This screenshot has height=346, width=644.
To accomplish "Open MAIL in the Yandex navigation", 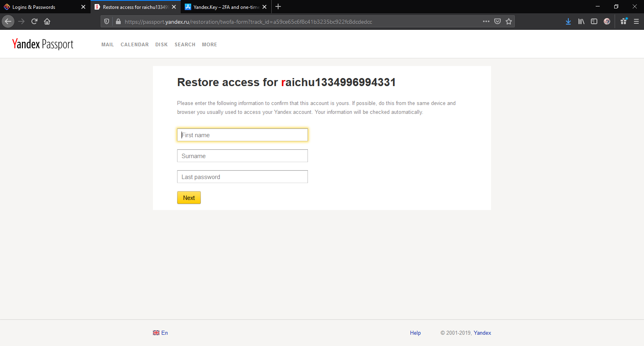I will pos(107,45).
